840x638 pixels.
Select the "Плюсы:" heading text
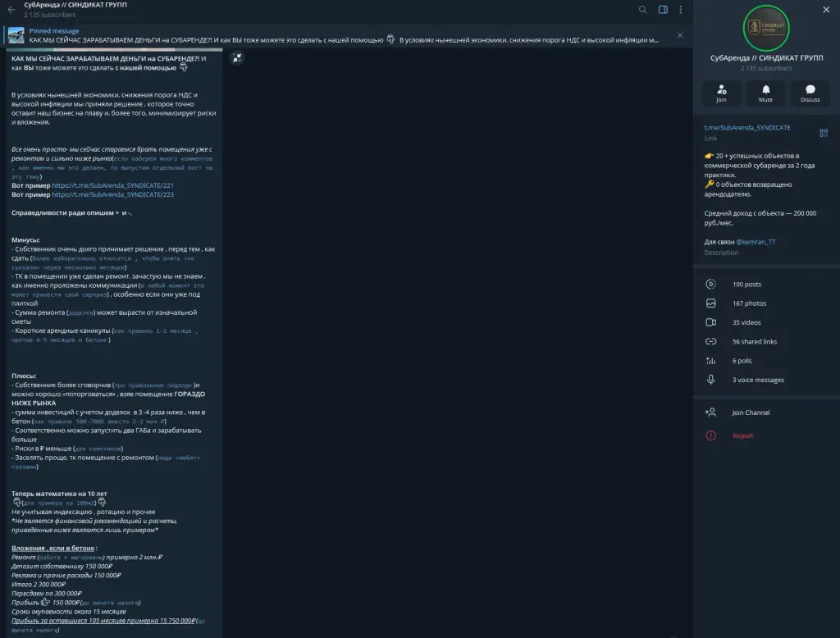24,376
